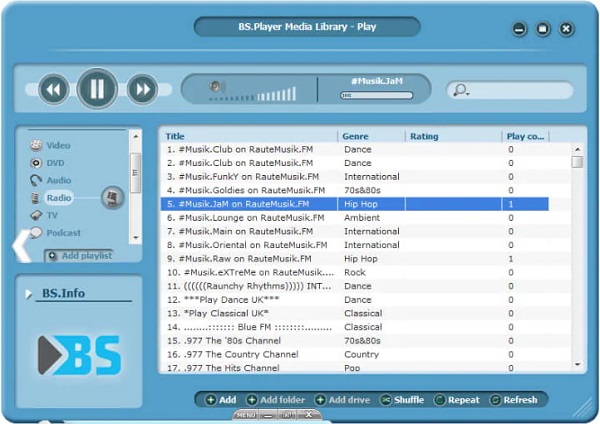The image size is (600, 424).
Task: Select 6. #Musik.Lounge on RauteMusik.FM
Action: [354, 218]
